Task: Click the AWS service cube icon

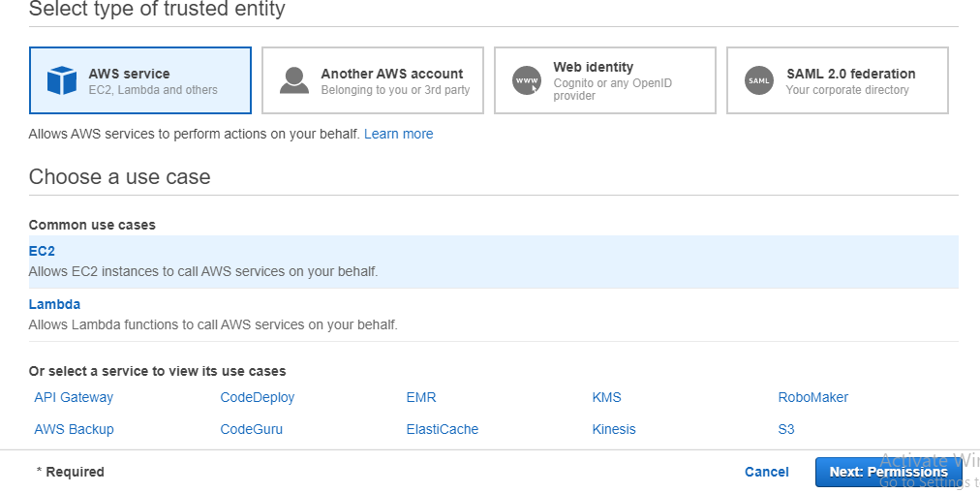Action: tap(62, 80)
